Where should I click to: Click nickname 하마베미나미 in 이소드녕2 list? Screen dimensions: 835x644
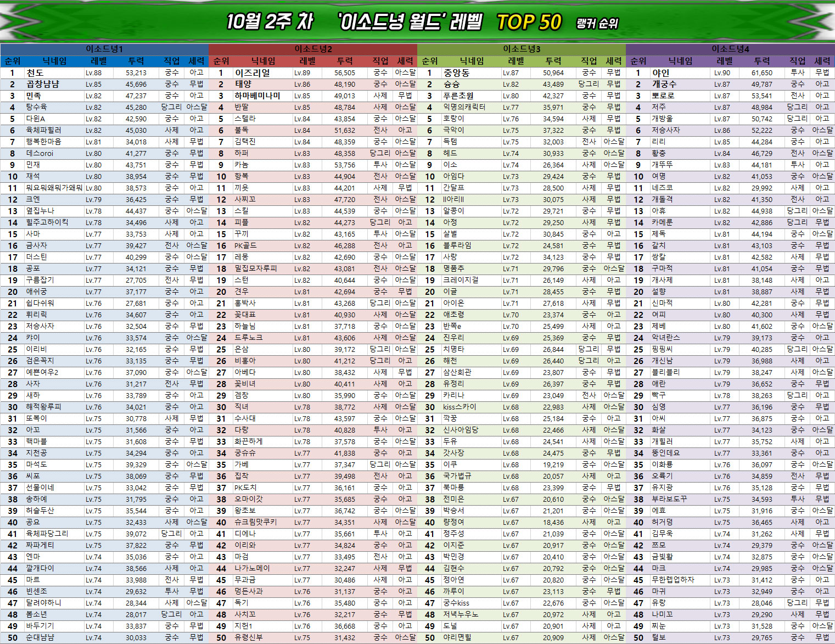coord(257,96)
